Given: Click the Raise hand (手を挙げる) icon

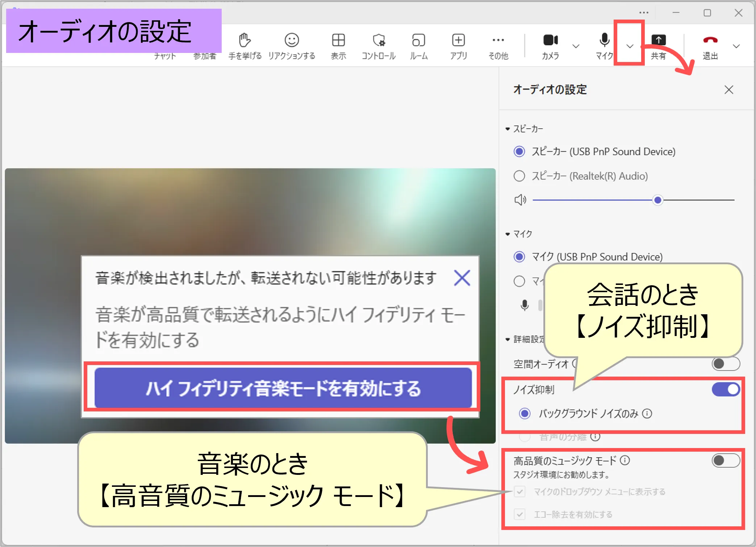Looking at the screenshot, I should click(x=245, y=40).
